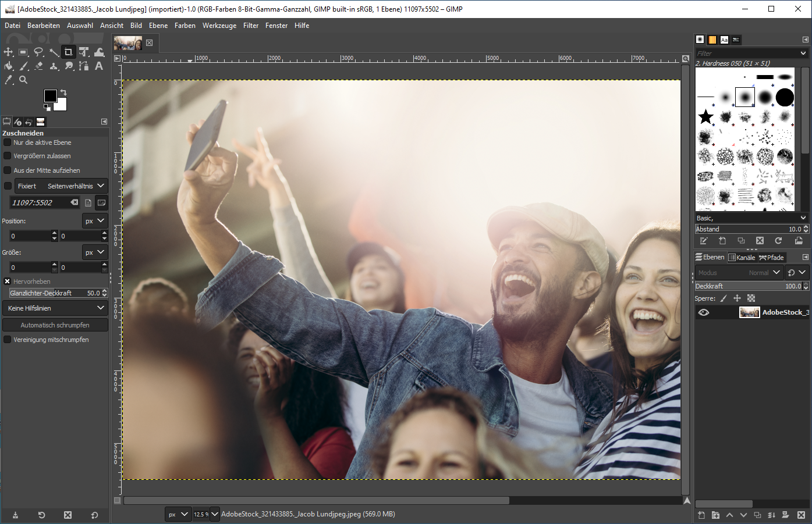
Task: Click 'Automatisch schrumpfen' button
Action: point(55,325)
